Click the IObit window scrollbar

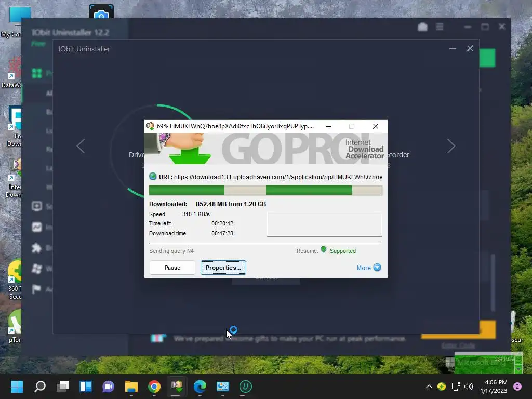[x=493, y=282]
